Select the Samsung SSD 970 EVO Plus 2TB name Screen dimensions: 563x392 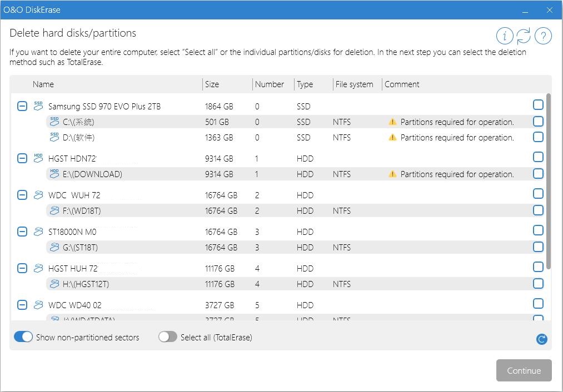[x=104, y=106]
